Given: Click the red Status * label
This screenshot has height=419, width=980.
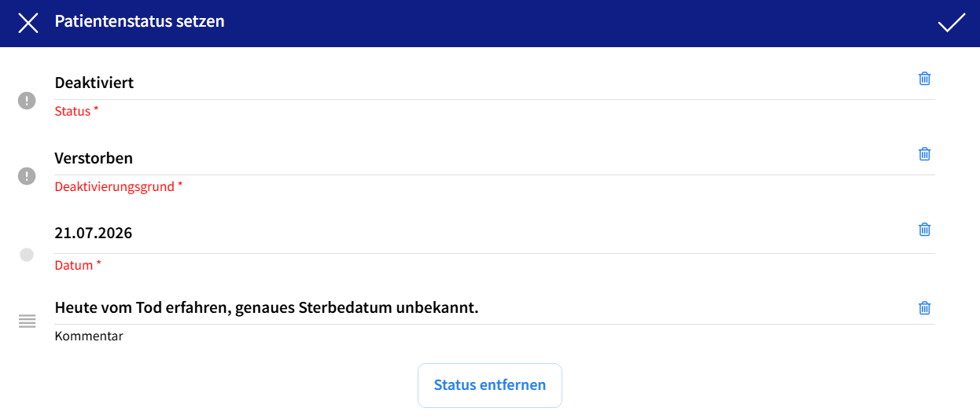Looking at the screenshot, I should pos(77,112).
